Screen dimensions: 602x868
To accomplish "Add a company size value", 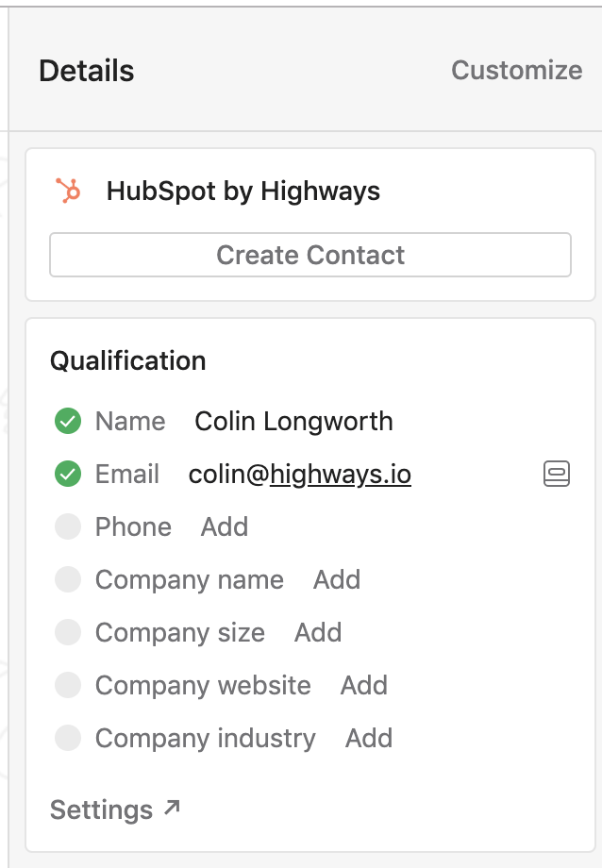I will pyautogui.click(x=318, y=632).
